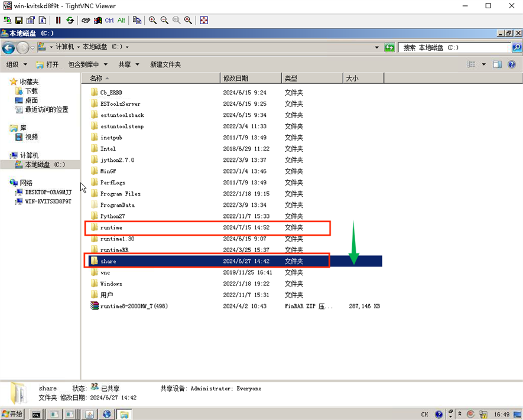
Task: Sort files by the 修改日期 column header
Action: (236, 78)
